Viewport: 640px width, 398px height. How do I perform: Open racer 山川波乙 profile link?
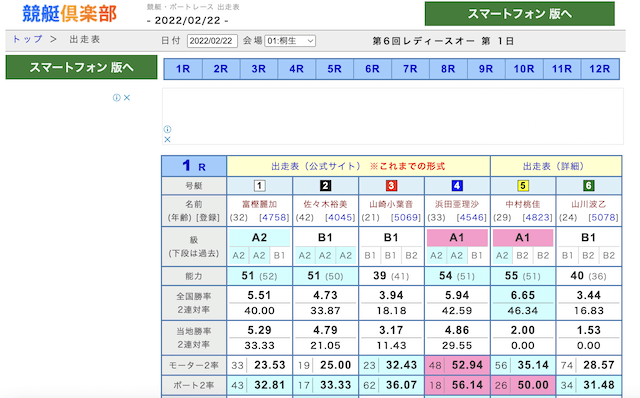point(589,204)
